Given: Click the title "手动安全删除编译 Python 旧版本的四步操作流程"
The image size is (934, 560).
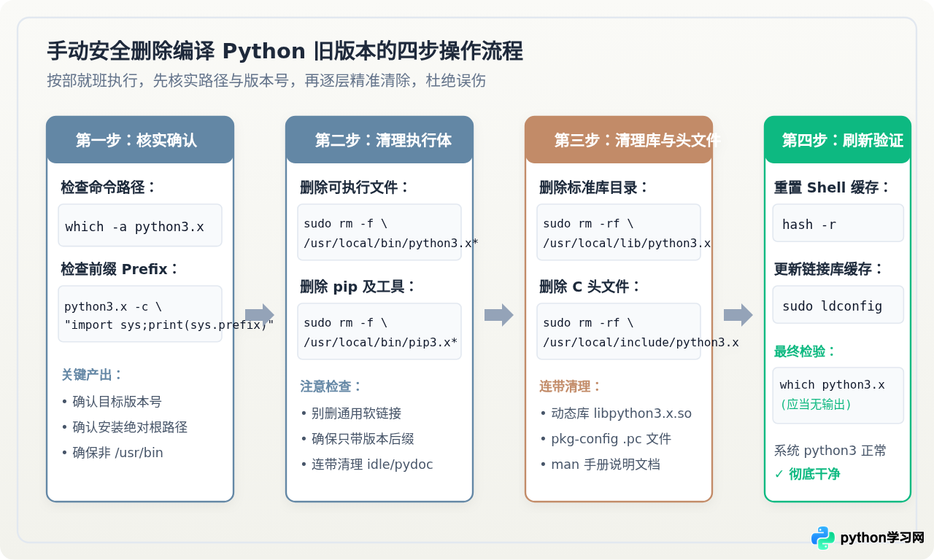Looking at the screenshot, I should click(x=285, y=52).
